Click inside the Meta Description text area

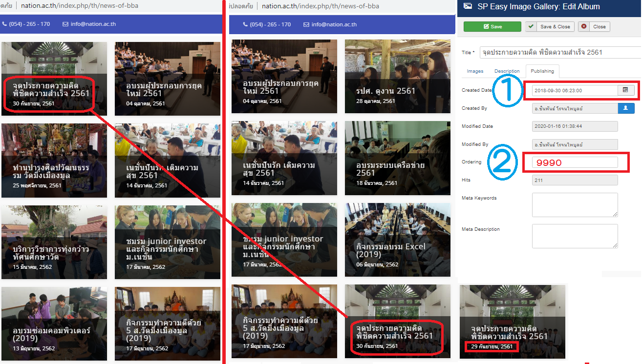coord(575,236)
